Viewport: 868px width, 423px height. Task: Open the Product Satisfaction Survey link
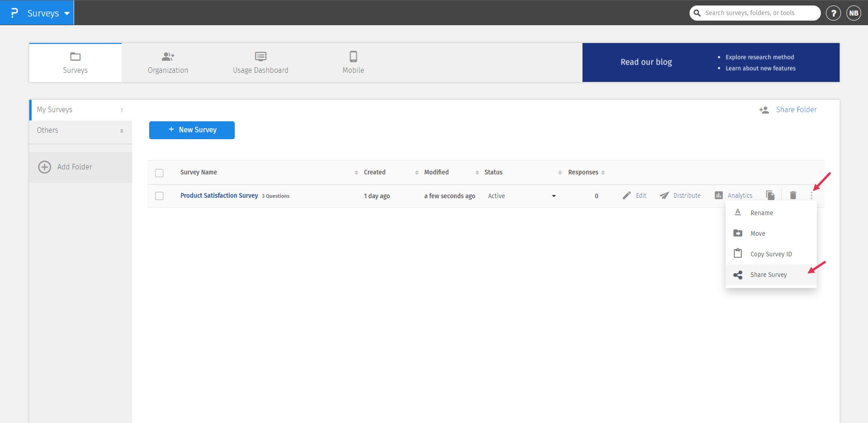[x=219, y=195]
